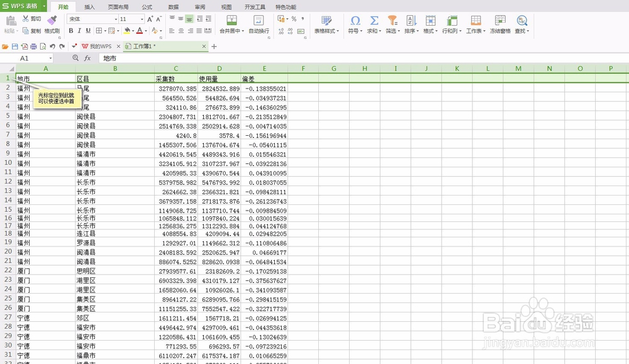Switch to the 视图 (View) tab

point(226,7)
